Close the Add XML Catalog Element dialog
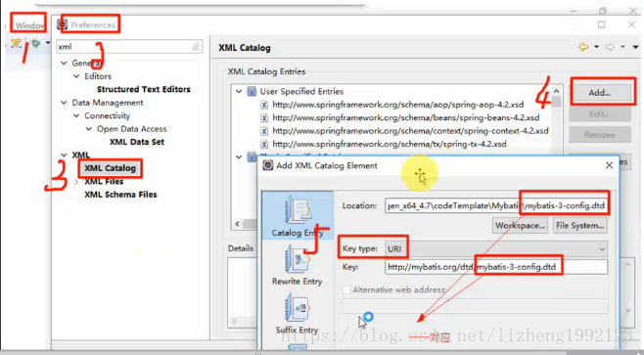This screenshot has width=644, height=355. click(609, 165)
